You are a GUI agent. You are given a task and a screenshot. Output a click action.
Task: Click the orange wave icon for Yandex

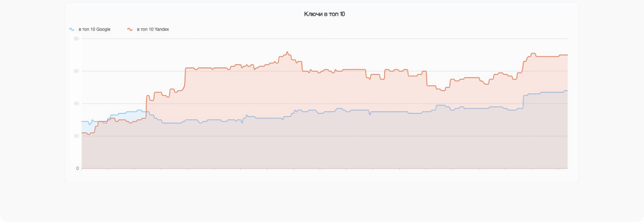(130, 29)
